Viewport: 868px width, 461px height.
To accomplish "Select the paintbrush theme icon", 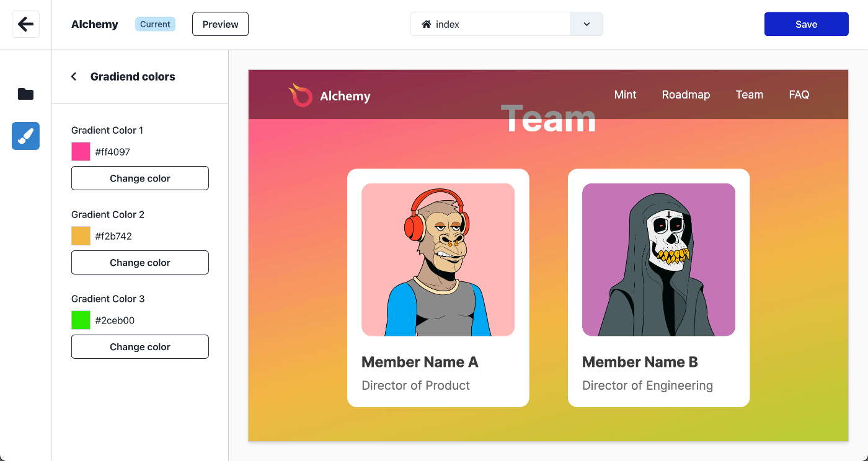I will pos(25,136).
